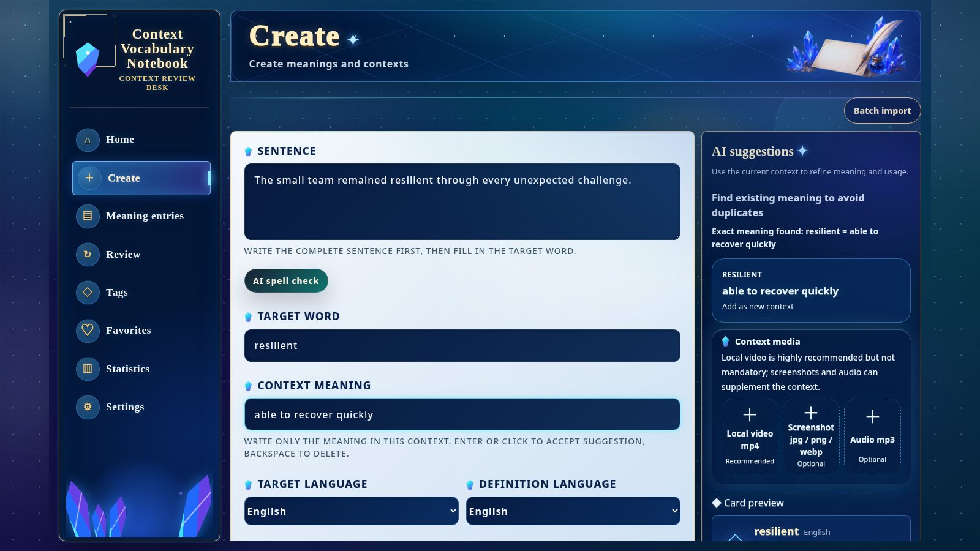Image resolution: width=980 pixels, height=551 pixels.
Task: Click the Statistics bars icon
Action: 88,369
